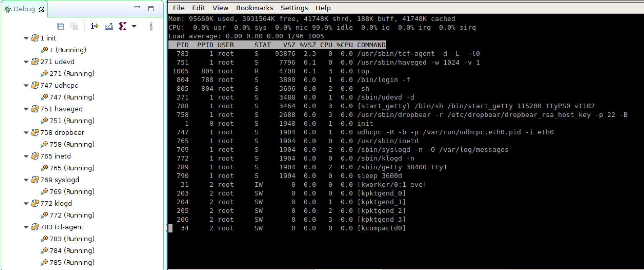This screenshot has height=270, width=644.
Task: Click the PID column header in top
Action: point(183,45)
